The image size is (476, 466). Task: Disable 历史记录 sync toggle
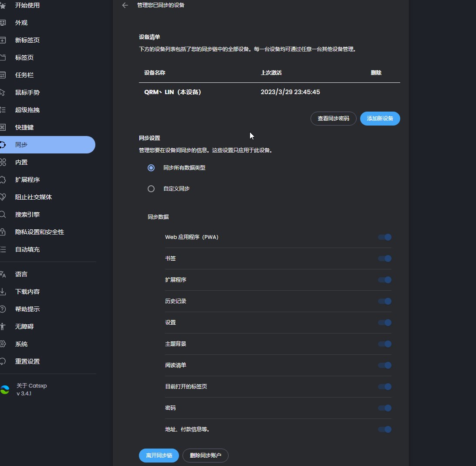click(385, 301)
